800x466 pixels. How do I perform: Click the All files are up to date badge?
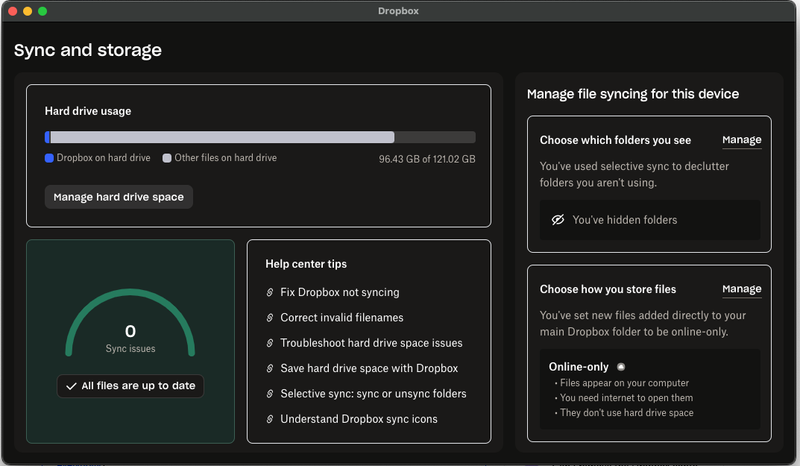pos(130,386)
